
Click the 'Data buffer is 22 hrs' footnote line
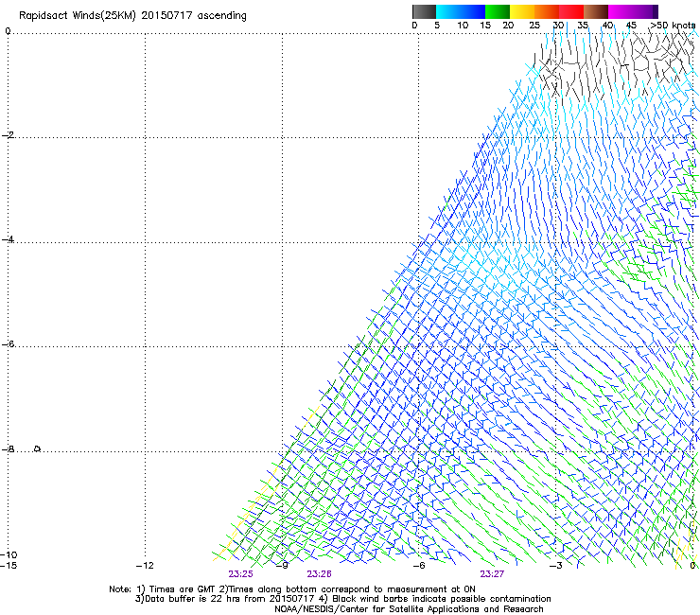tap(342, 599)
